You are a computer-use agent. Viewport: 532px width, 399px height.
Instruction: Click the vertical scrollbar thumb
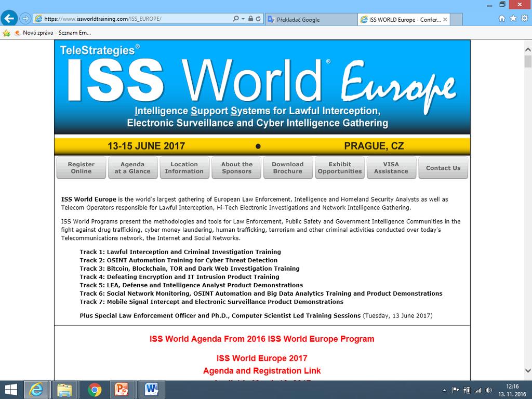point(528,62)
